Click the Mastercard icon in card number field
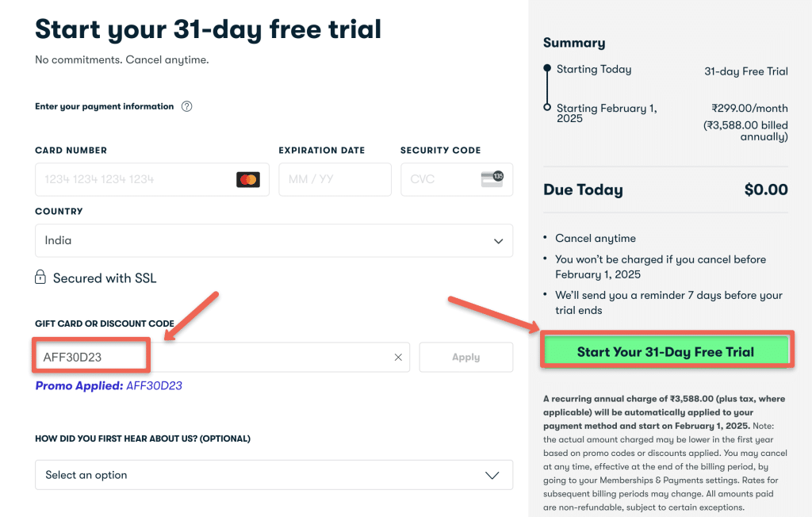This screenshot has height=517, width=812. click(x=249, y=179)
